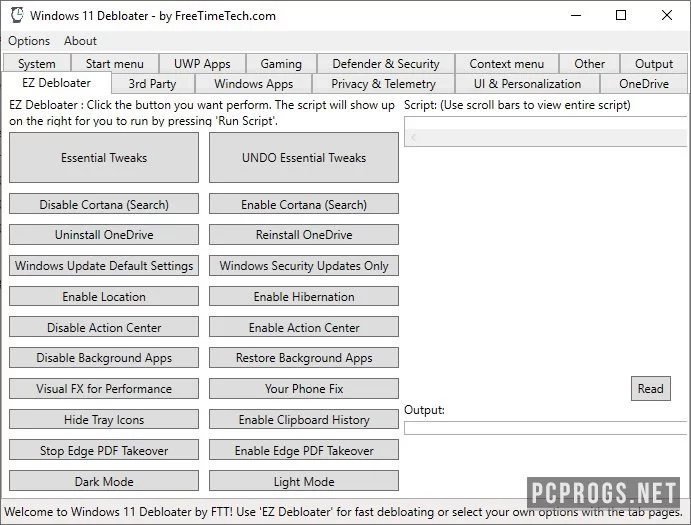Minimize the Debloater window

pyautogui.click(x=576, y=15)
